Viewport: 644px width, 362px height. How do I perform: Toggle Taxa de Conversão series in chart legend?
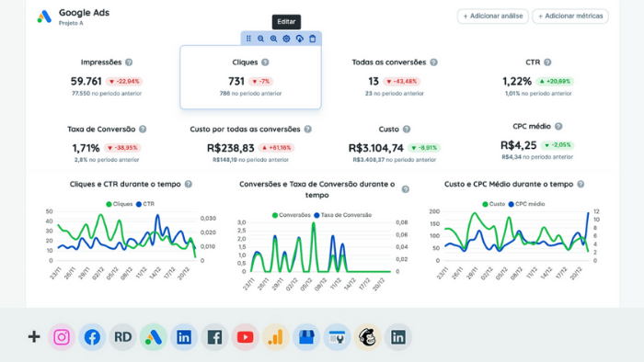(x=342, y=215)
